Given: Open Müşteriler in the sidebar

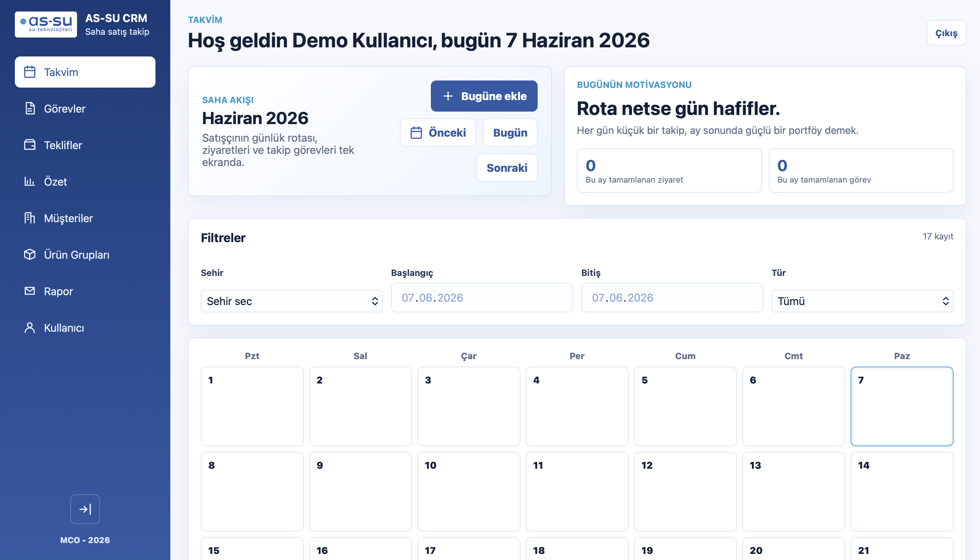Looking at the screenshot, I should pos(85,218).
